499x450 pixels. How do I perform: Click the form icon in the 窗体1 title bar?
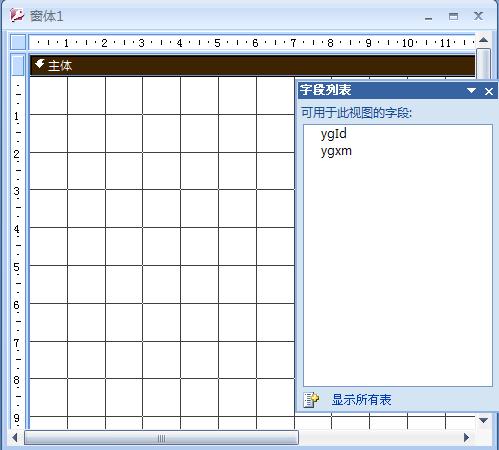click(17, 15)
